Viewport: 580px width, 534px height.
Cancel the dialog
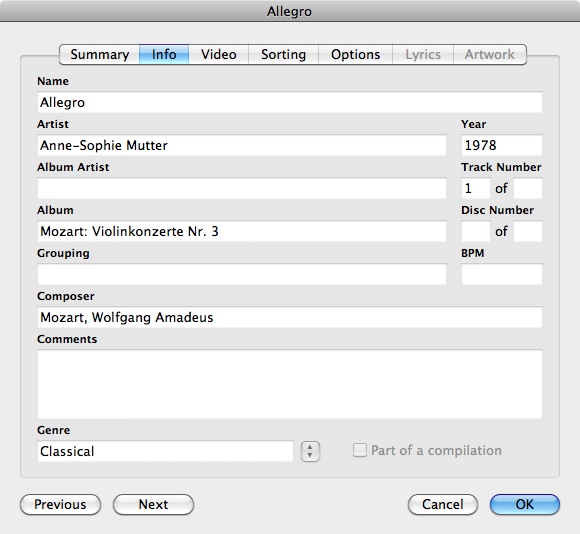[443, 504]
